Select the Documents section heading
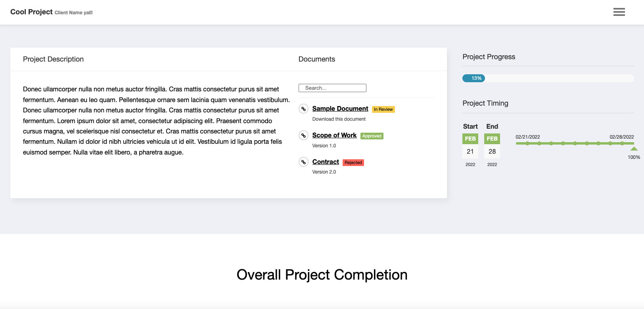The width and height of the screenshot is (644, 309). click(317, 59)
